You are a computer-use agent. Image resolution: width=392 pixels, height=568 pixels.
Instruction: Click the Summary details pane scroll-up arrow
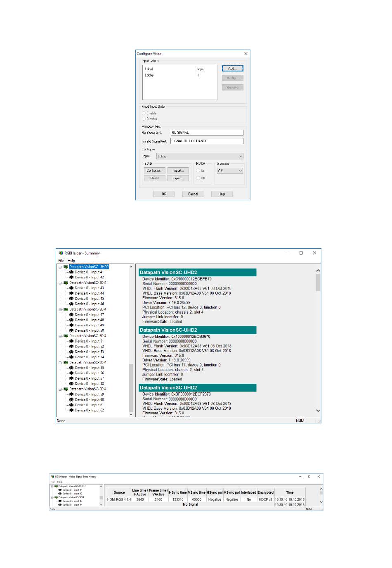[318, 271]
